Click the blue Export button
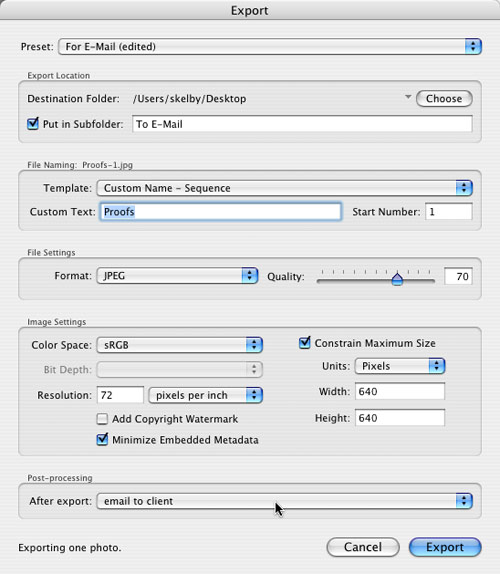Image resolution: width=500 pixels, height=574 pixels. click(445, 547)
